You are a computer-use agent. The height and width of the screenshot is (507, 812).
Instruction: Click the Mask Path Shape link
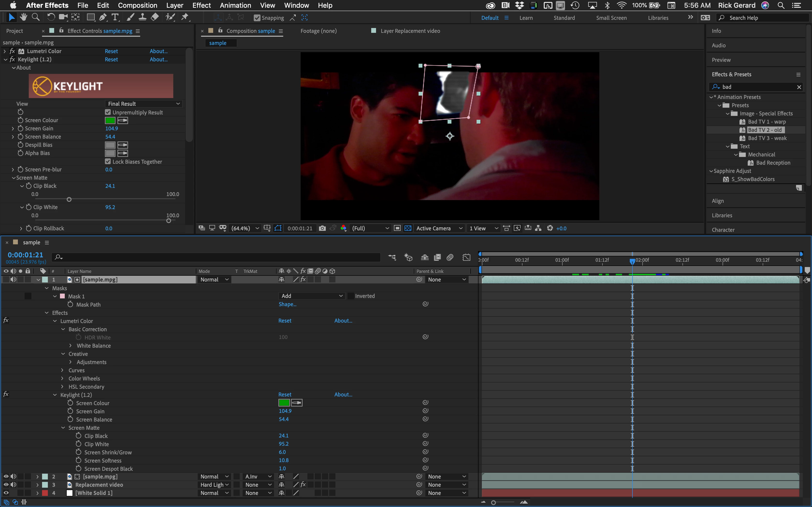click(x=288, y=304)
